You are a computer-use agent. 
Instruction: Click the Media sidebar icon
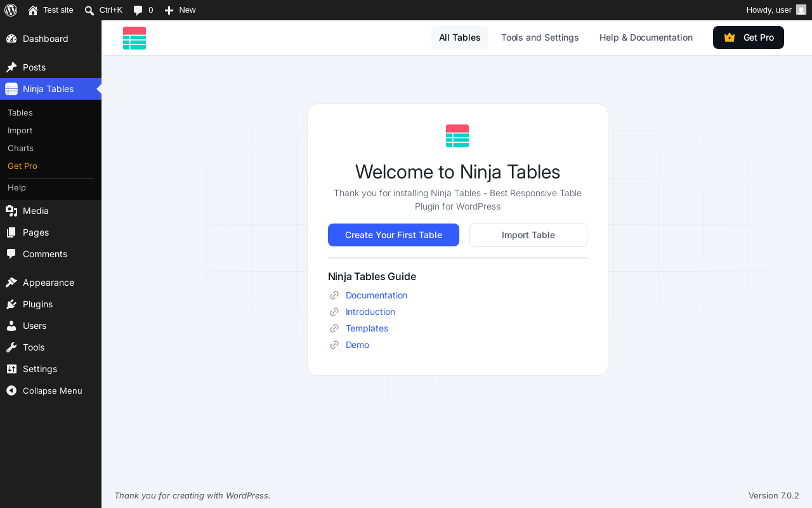coord(11,211)
